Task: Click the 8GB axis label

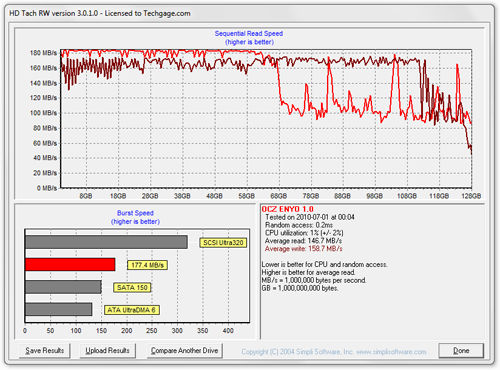Action: click(x=86, y=196)
